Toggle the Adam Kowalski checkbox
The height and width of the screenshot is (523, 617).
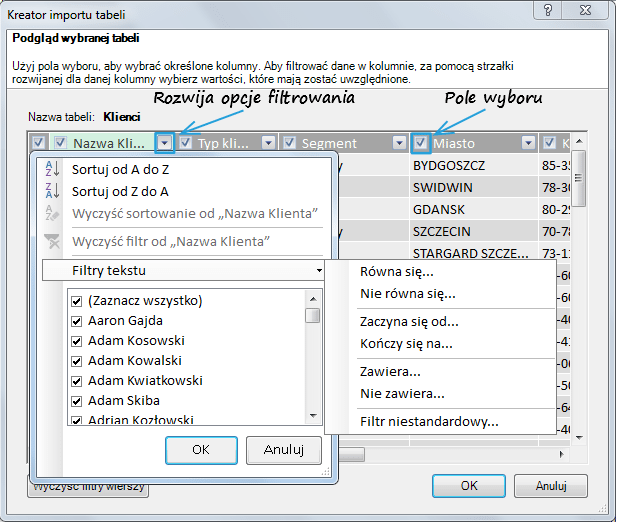pos(76,361)
